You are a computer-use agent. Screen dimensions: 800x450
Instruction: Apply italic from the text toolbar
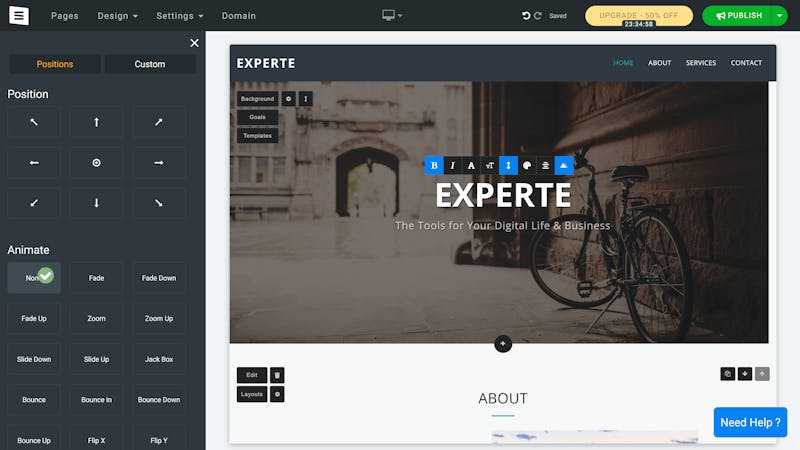pyautogui.click(x=452, y=165)
